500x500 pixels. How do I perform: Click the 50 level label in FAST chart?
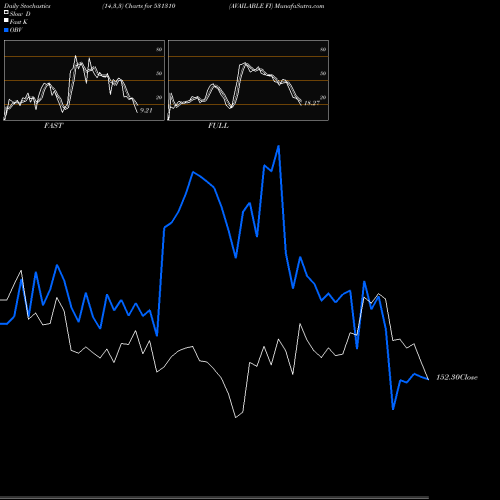pos(159,73)
